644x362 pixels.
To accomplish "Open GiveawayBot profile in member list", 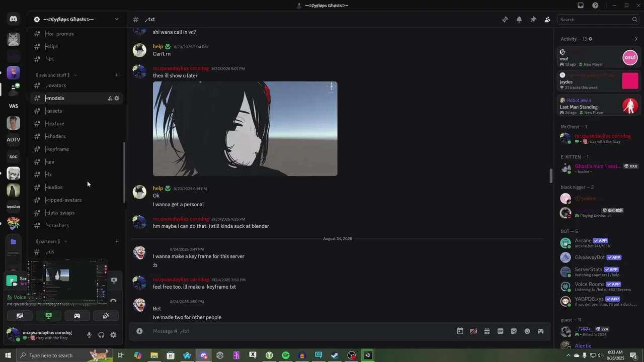I will tap(599, 257).
